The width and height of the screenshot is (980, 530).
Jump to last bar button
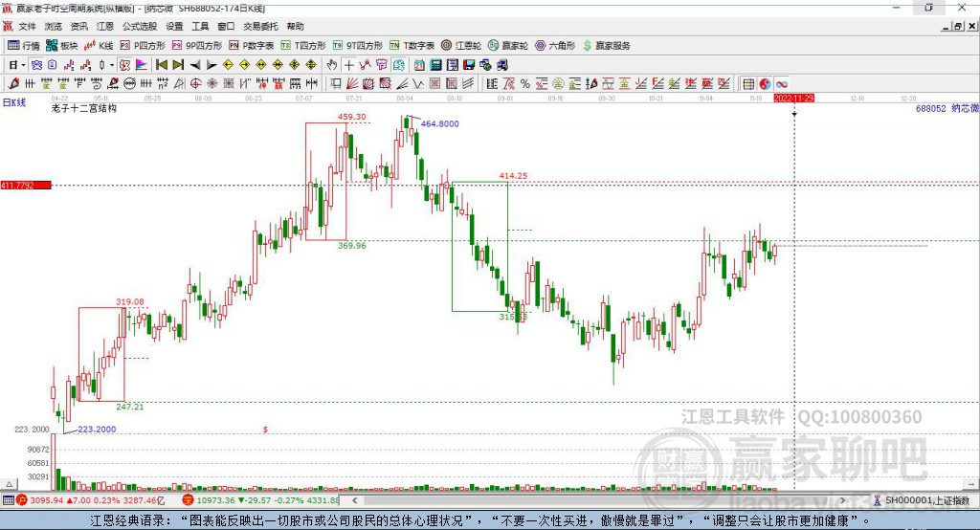178,65
